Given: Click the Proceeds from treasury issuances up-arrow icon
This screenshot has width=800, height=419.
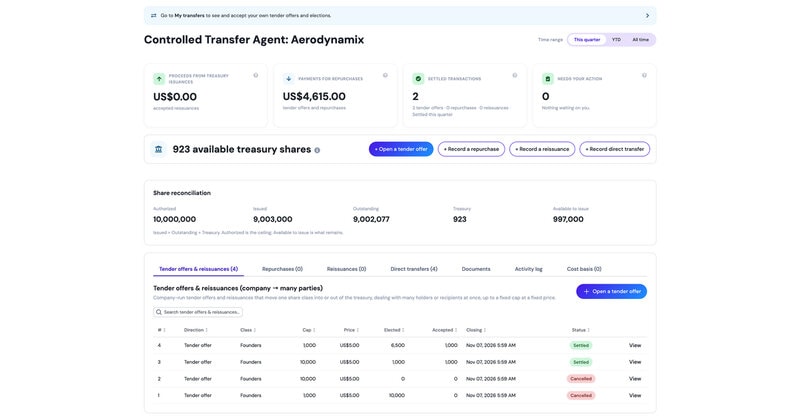Looking at the screenshot, I should tap(159, 79).
